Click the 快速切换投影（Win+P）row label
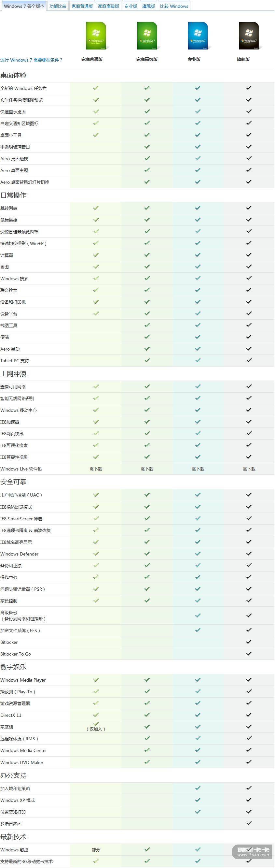 click(x=23, y=243)
